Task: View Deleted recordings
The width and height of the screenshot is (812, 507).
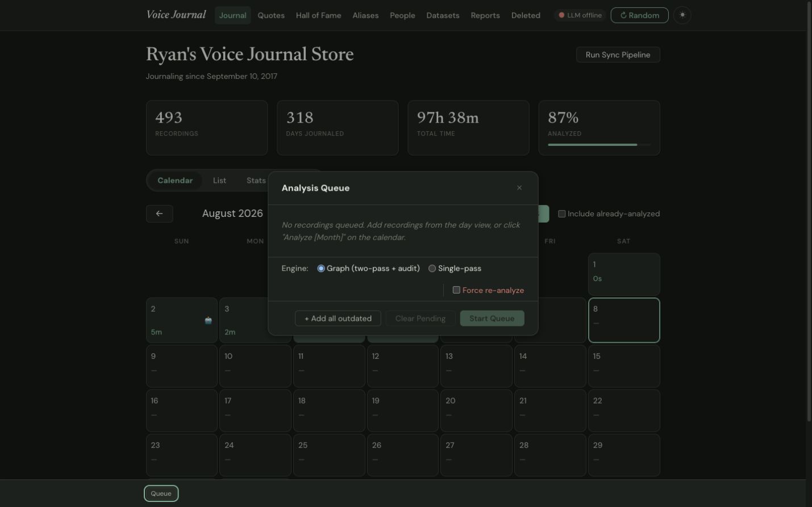Action: tap(526, 15)
